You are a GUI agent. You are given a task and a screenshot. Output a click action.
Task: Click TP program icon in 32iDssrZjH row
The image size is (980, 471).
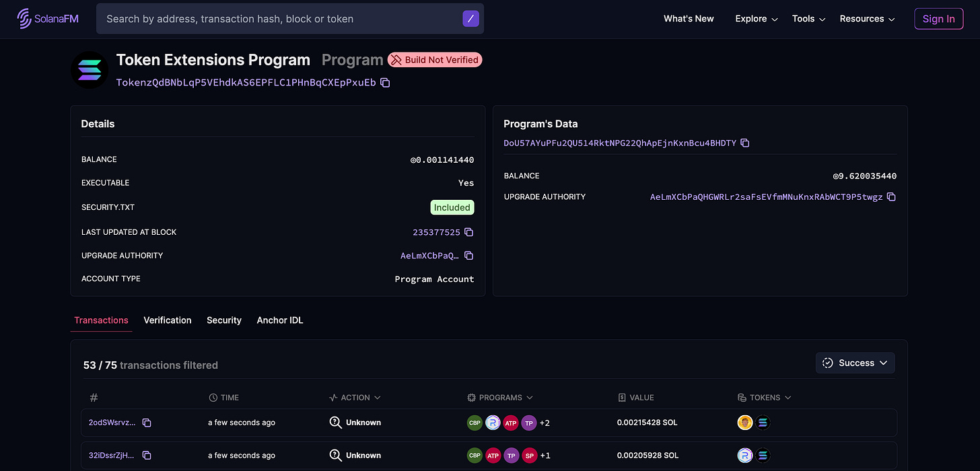tap(511, 456)
